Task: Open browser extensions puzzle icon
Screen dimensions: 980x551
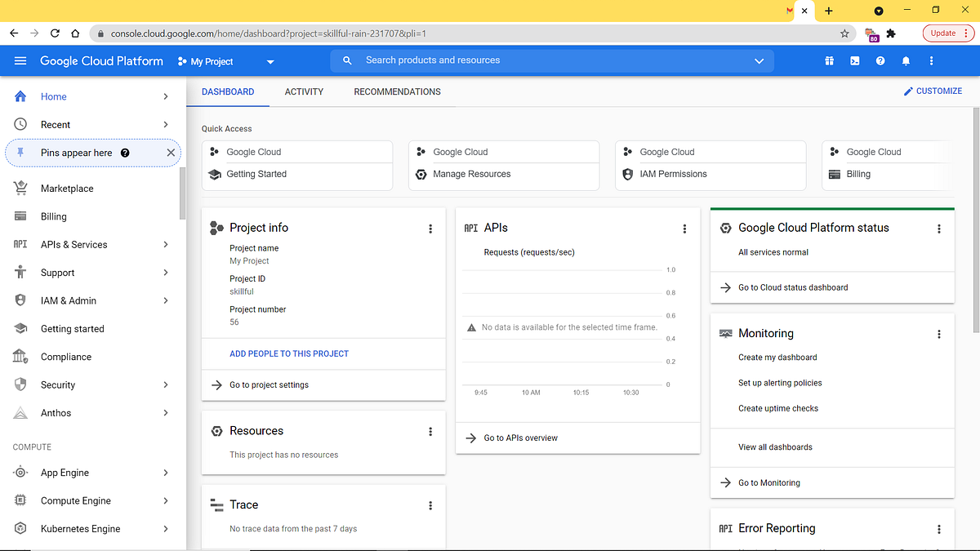Action: (x=891, y=33)
